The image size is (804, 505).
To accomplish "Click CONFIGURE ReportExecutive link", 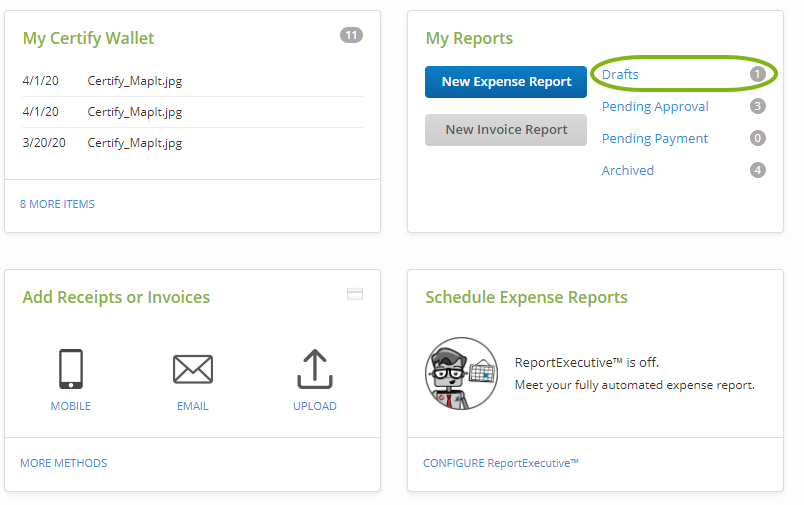I will pyautogui.click(x=500, y=463).
